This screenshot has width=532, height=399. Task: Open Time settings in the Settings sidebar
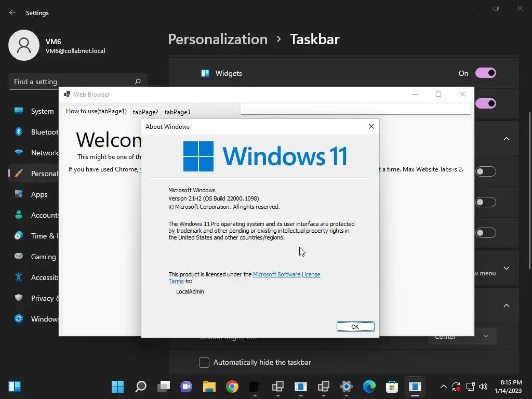click(34, 236)
